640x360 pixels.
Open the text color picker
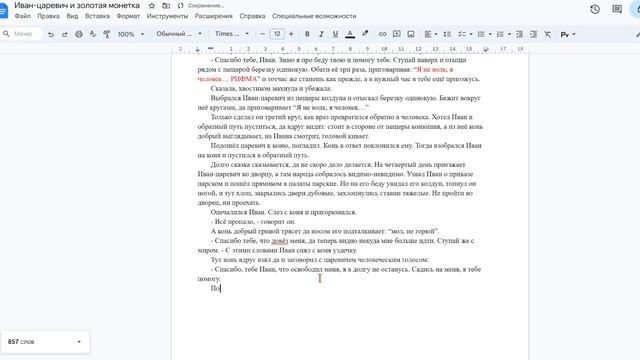tap(350, 34)
